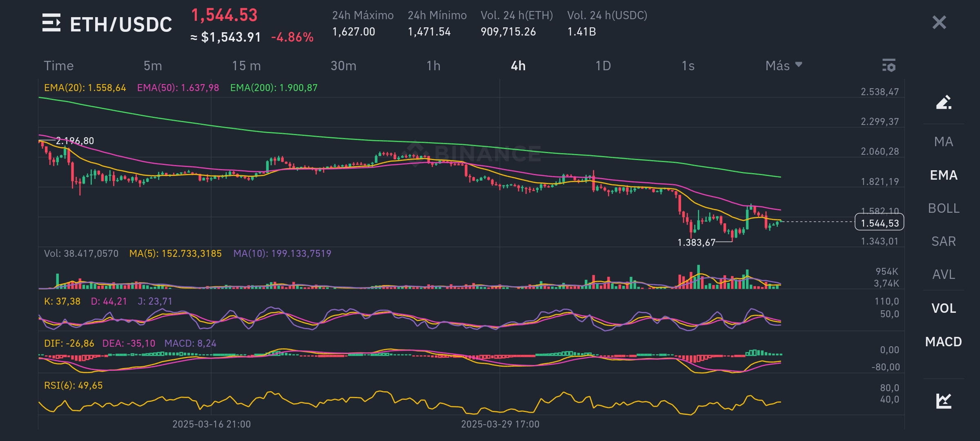Image resolution: width=980 pixels, height=441 pixels.
Task: Enable the BOLL overlay
Action: [942, 208]
